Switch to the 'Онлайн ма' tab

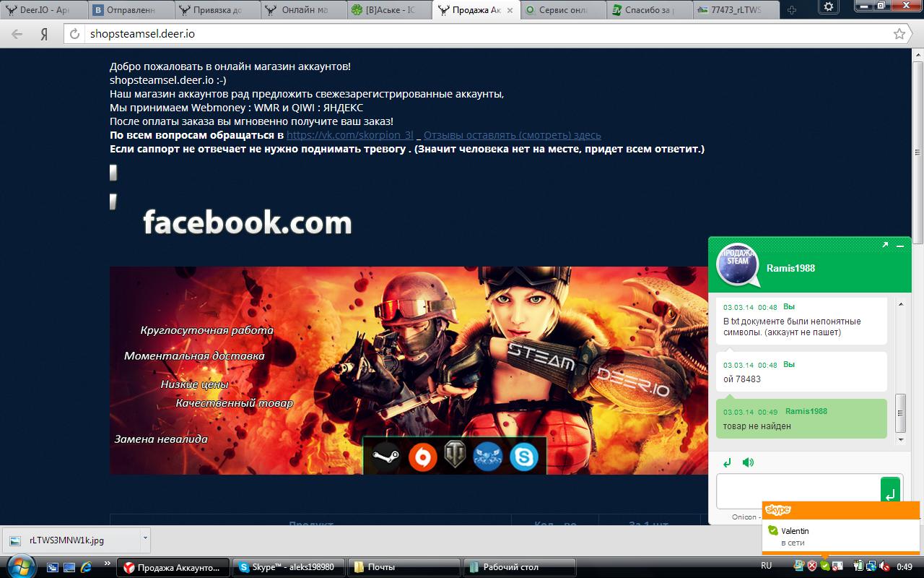coord(303,10)
